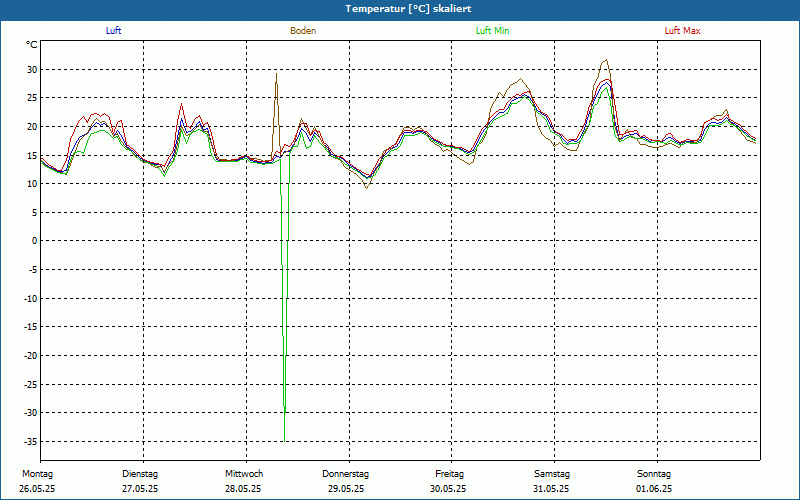Click the '-35' y-axis value

[x=31, y=441]
